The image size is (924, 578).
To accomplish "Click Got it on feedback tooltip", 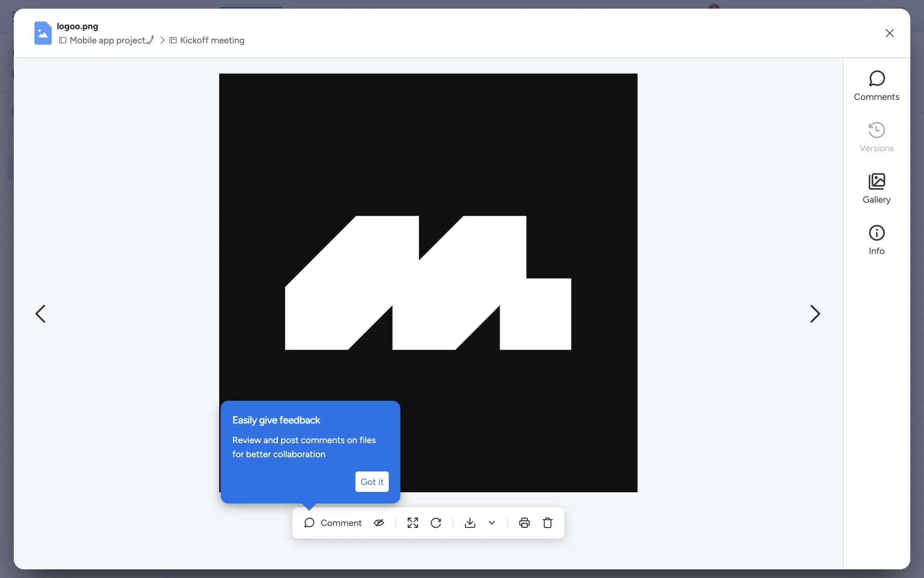I will coord(372,482).
